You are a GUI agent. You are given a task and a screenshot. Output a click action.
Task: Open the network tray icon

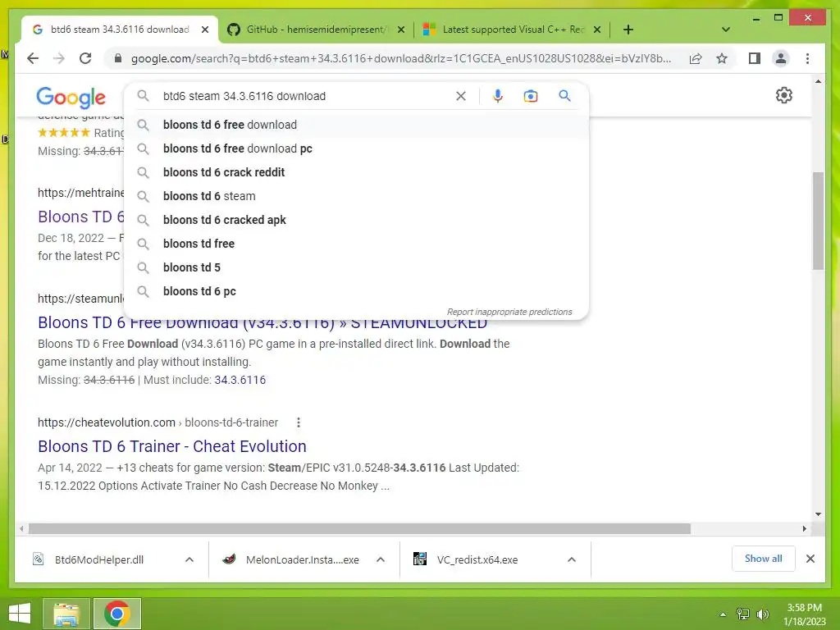coord(743,614)
